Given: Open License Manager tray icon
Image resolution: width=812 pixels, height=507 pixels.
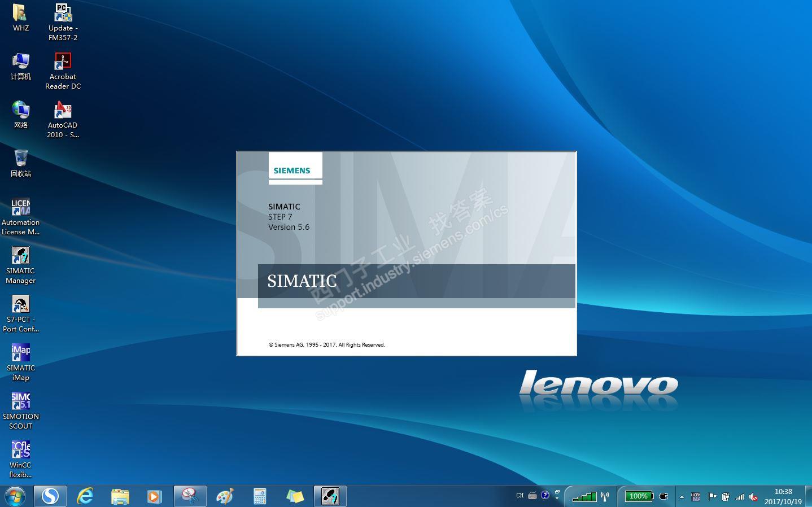Looking at the screenshot, I should tap(696, 497).
